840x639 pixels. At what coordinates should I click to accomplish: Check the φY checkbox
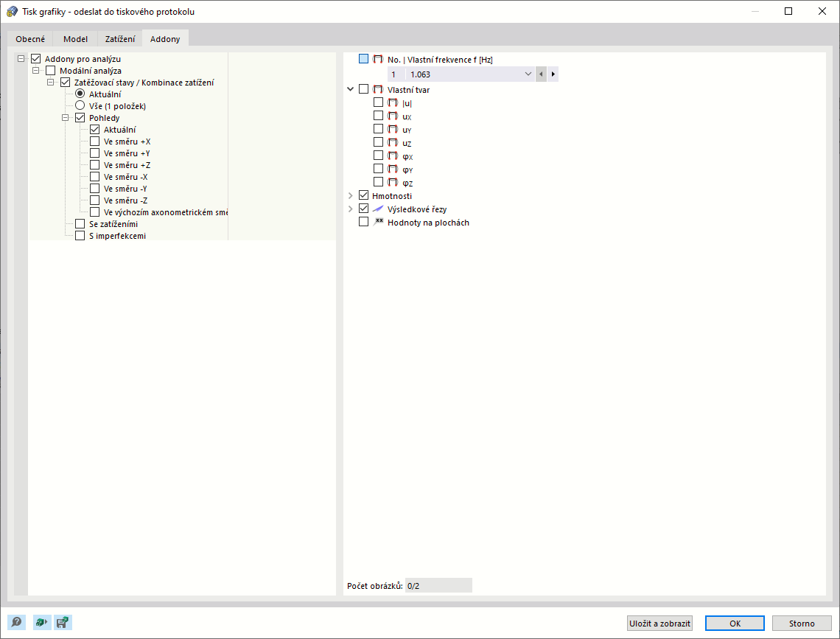point(378,169)
